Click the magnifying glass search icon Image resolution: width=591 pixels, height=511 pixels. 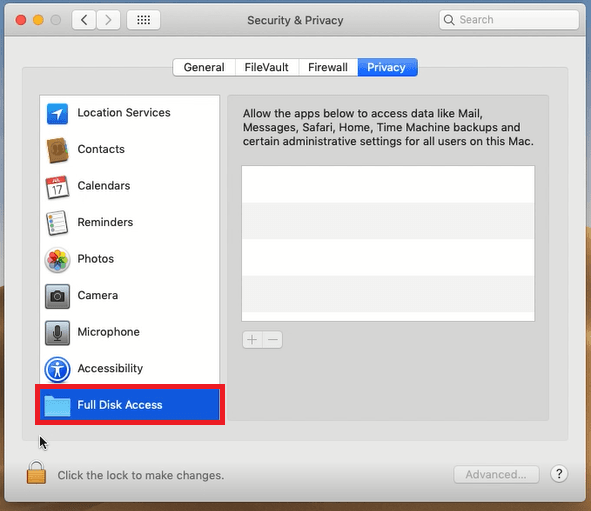click(449, 20)
